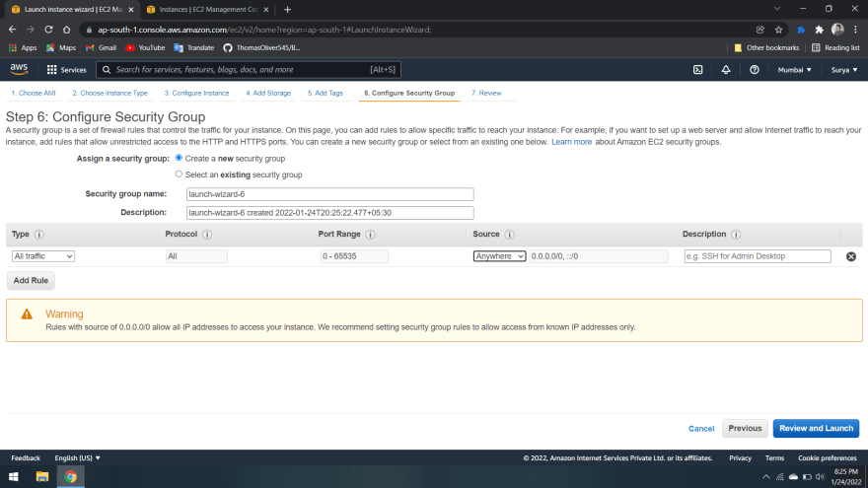Show info for the Description column
The height and width of the screenshot is (488, 868).
tap(736, 235)
